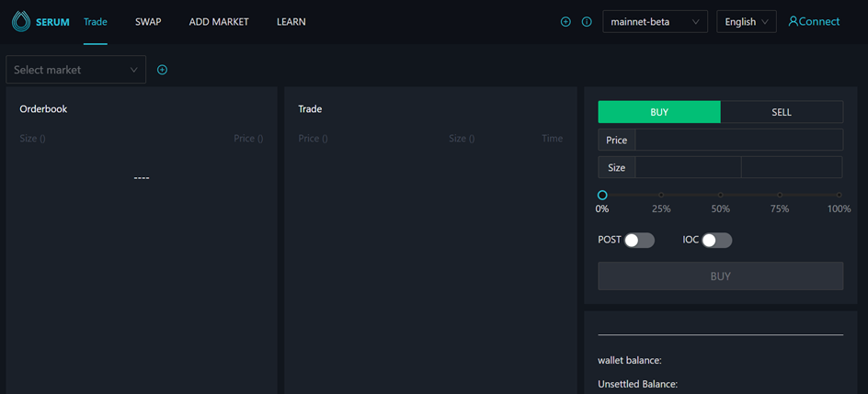
Task: Click the plus circle icon in top navigation
Action: (x=565, y=22)
